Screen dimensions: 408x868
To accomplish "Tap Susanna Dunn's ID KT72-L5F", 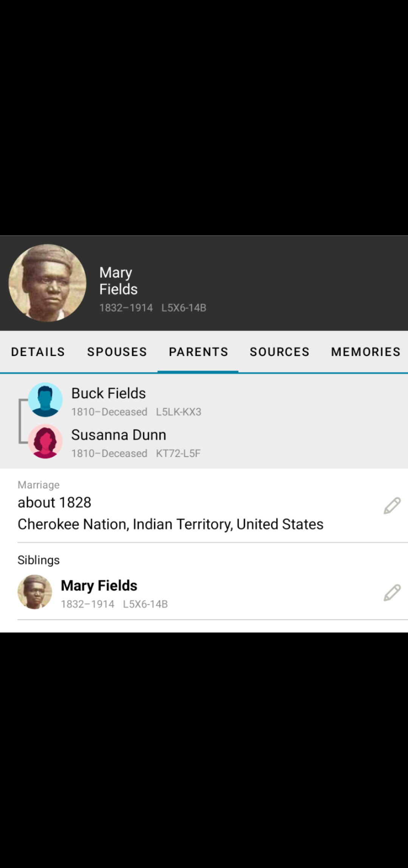I will click(x=178, y=453).
